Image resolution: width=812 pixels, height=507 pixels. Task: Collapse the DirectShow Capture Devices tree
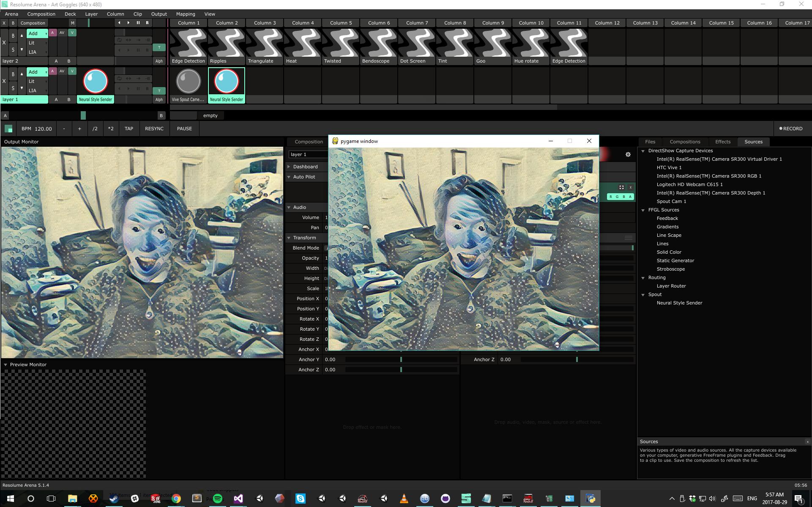pyautogui.click(x=643, y=151)
